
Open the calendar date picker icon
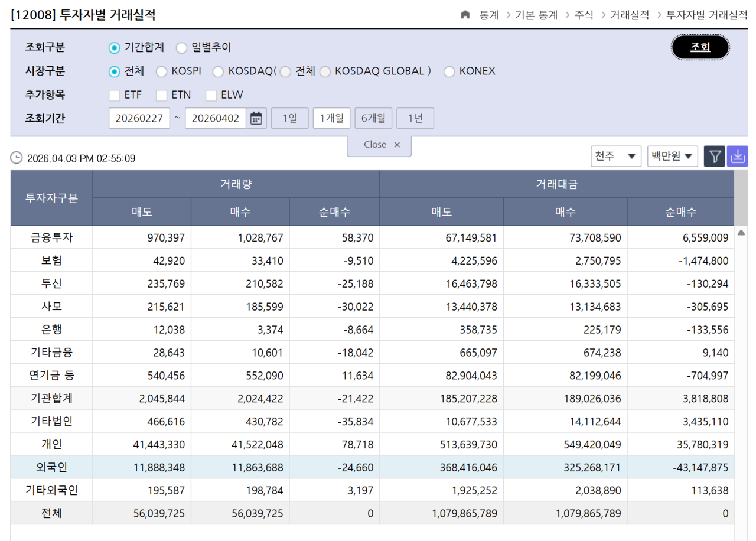tap(256, 118)
